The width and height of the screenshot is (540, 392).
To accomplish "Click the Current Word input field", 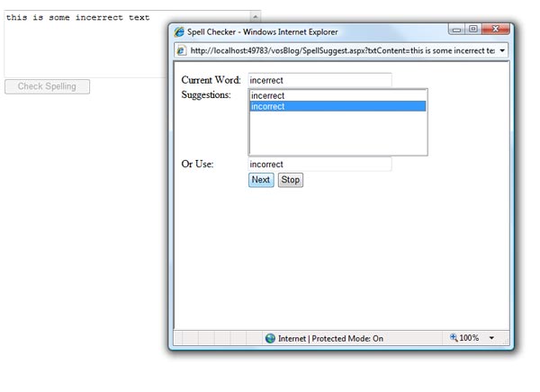I will pyautogui.click(x=319, y=80).
